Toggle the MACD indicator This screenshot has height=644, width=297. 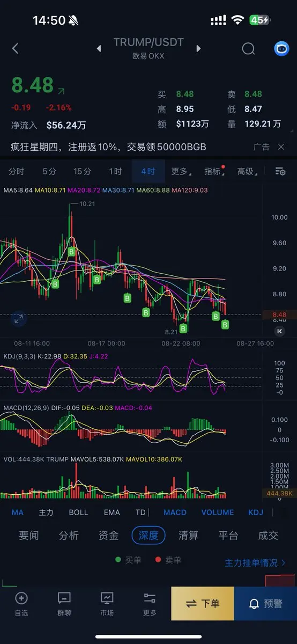175,512
